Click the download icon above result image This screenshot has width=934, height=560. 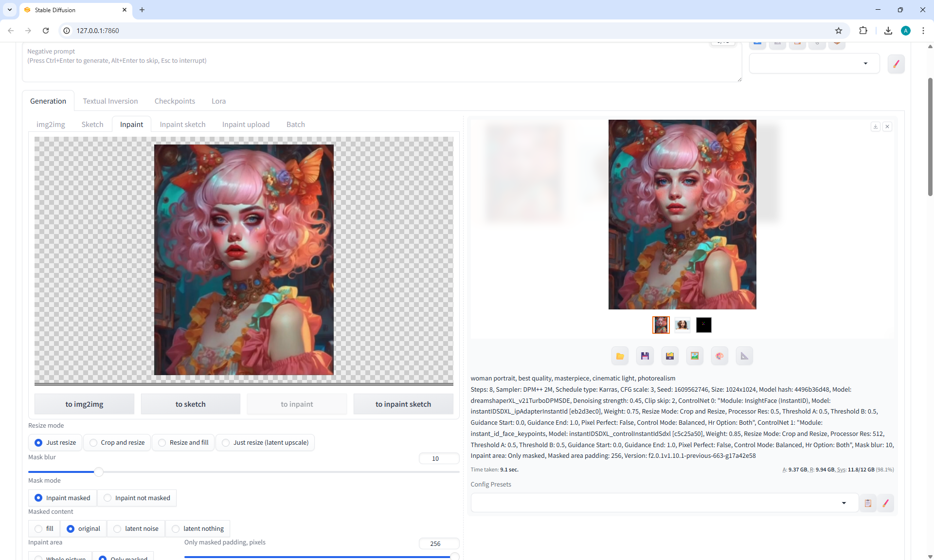click(x=875, y=126)
